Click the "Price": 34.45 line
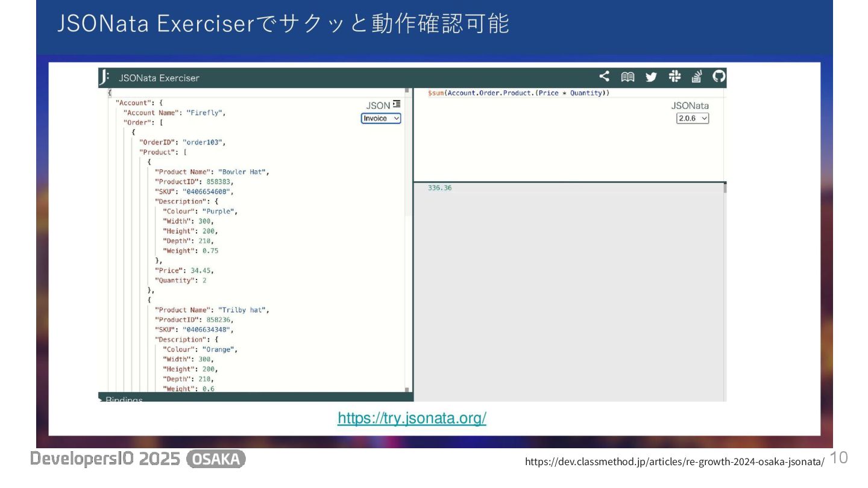The width and height of the screenshot is (868, 488). [x=184, y=271]
